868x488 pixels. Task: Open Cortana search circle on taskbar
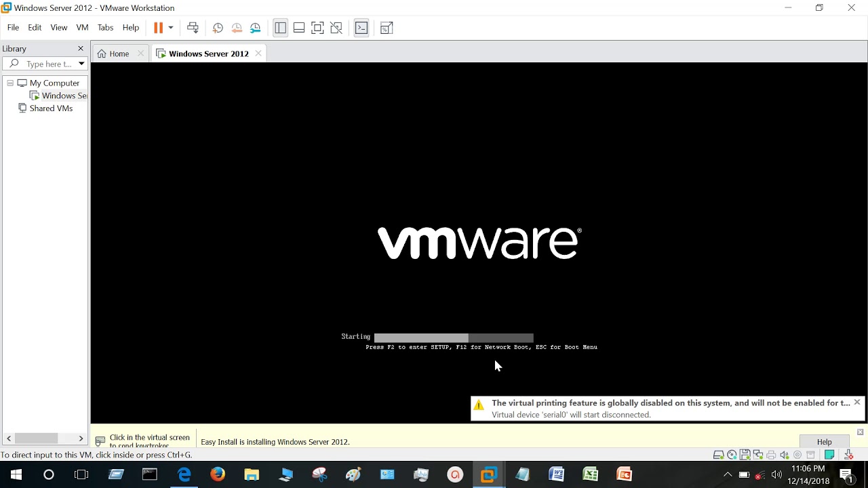[x=49, y=474]
